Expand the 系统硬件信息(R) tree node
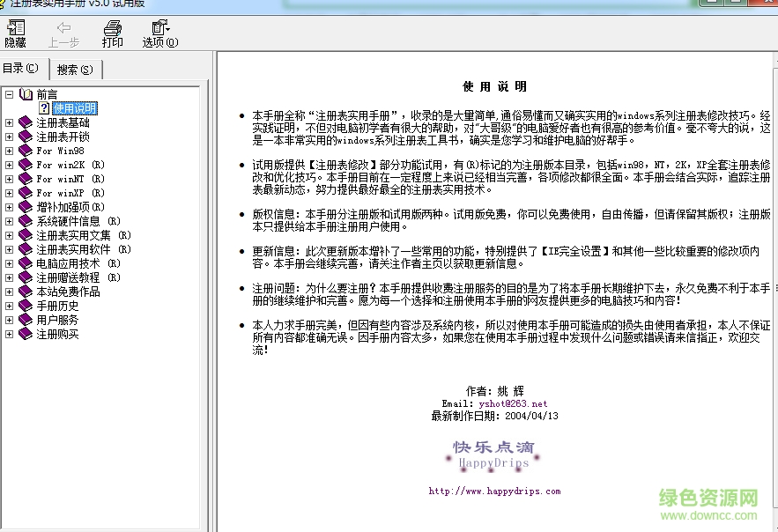The width and height of the screenshot is (778, 532). click(8, 221)
